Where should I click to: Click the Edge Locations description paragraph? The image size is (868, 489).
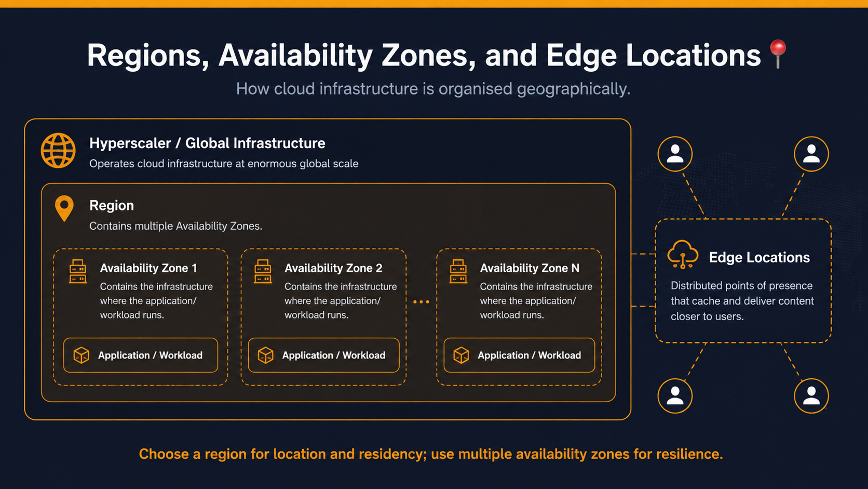tap(742, 301)
